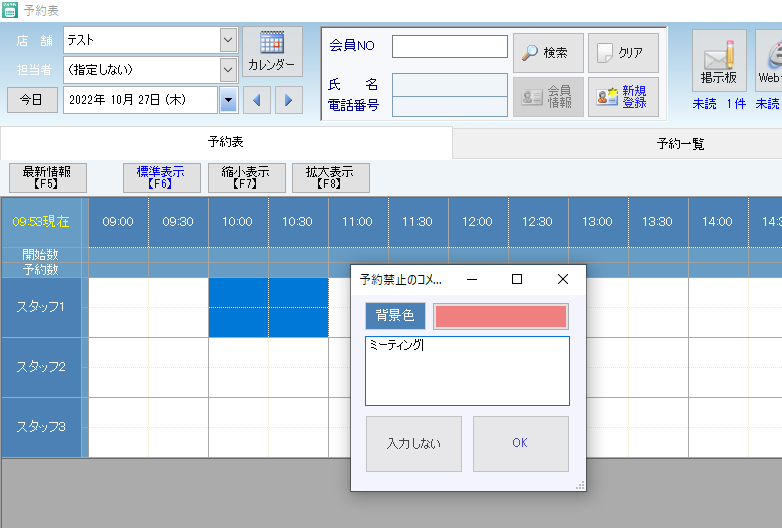The width and height of the screenshot is (782, 528).
Task: Click the 会員情報 member info button
Action: pos(548,97)
